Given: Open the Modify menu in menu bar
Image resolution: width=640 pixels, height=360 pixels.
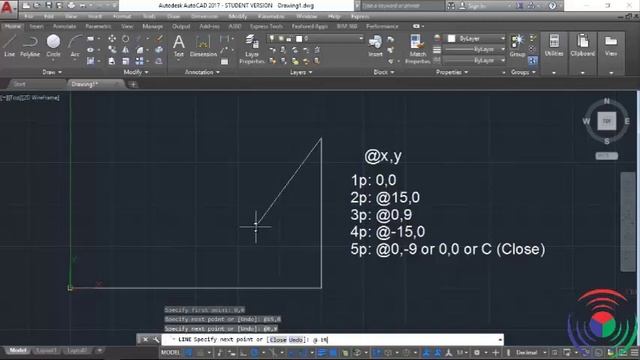Looking at the screenshot, I should (238, 16).
